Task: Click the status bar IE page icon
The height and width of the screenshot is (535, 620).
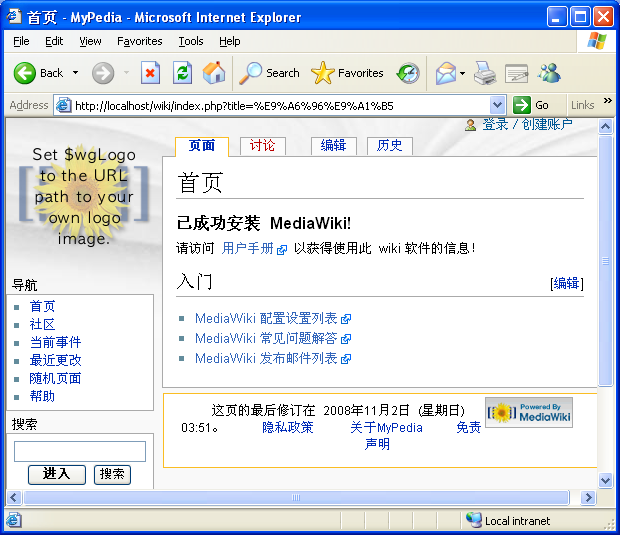Action: pyautogui.click(x=13, y=520)
